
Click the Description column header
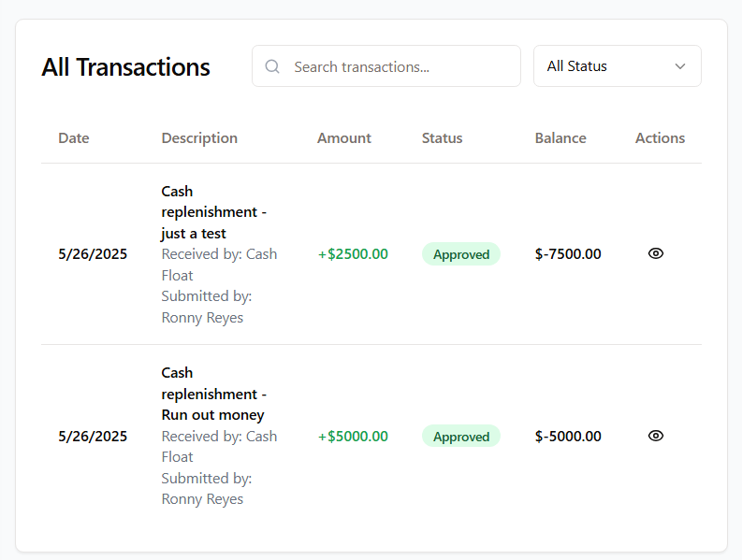point(199,138)
